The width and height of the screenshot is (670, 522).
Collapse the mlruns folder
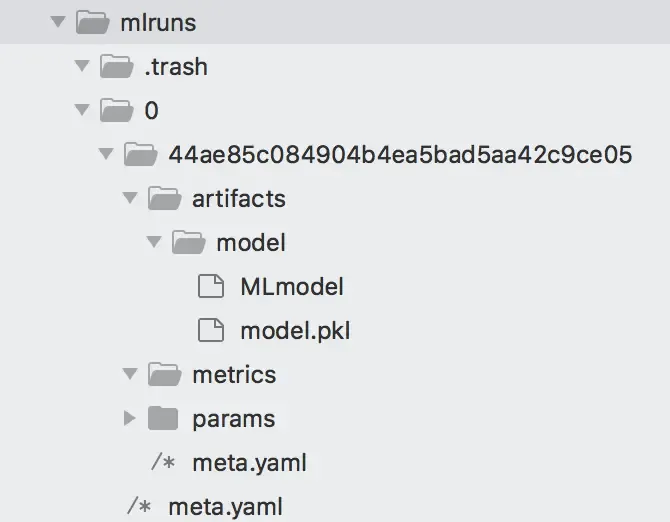pyautogui.click(x=58, y=21)
